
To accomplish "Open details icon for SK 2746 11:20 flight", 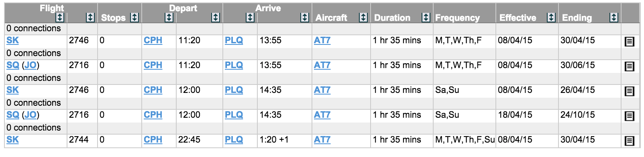I will pyautogui.click(x=630, y=41).
